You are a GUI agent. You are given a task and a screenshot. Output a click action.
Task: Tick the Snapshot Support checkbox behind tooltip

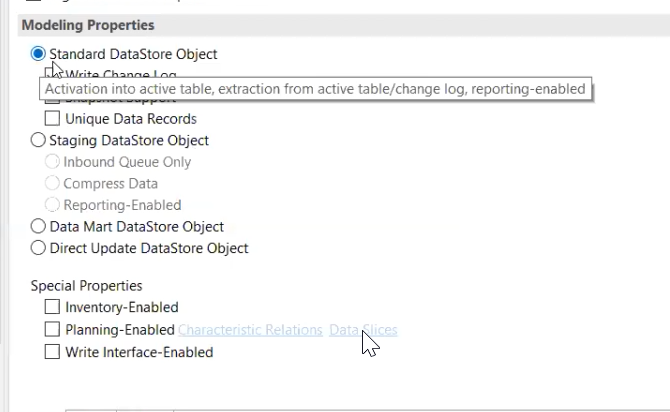pyautogui.click(x=52, y=101)
